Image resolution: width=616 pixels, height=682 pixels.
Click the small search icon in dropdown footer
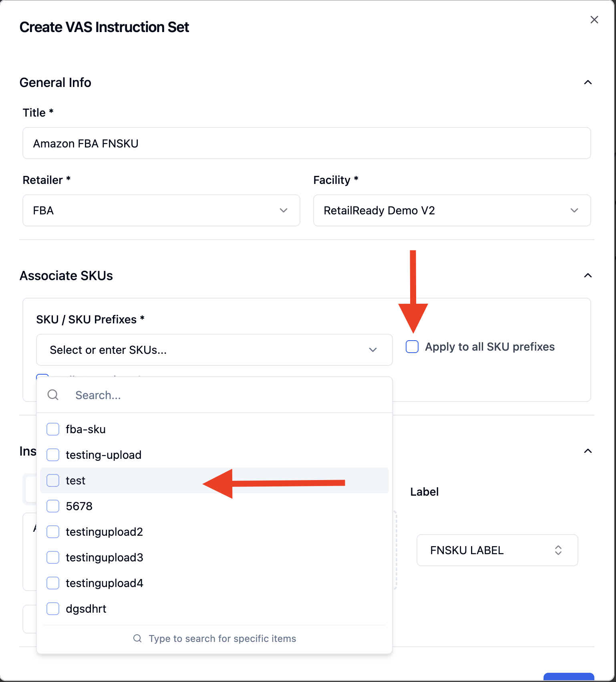[x=137, y=638]
